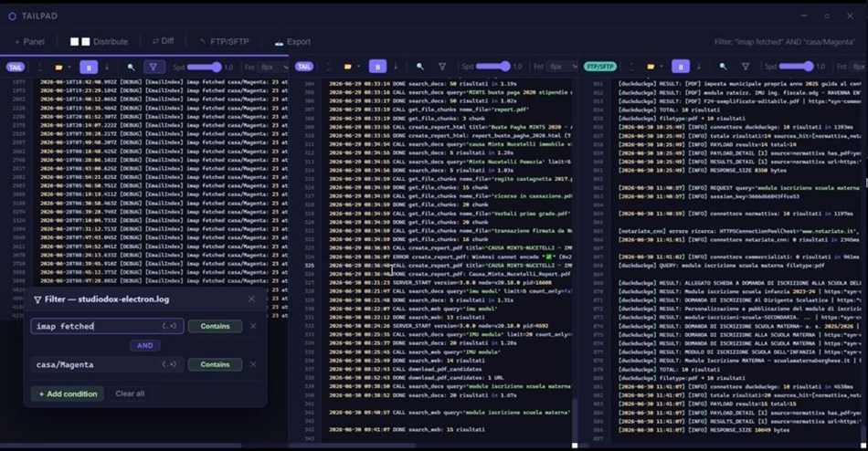Expand folder dropdown arrow in FTP/SFTP panel
The width and height of the screenshot is (868, 451).
tap(661, 67)
